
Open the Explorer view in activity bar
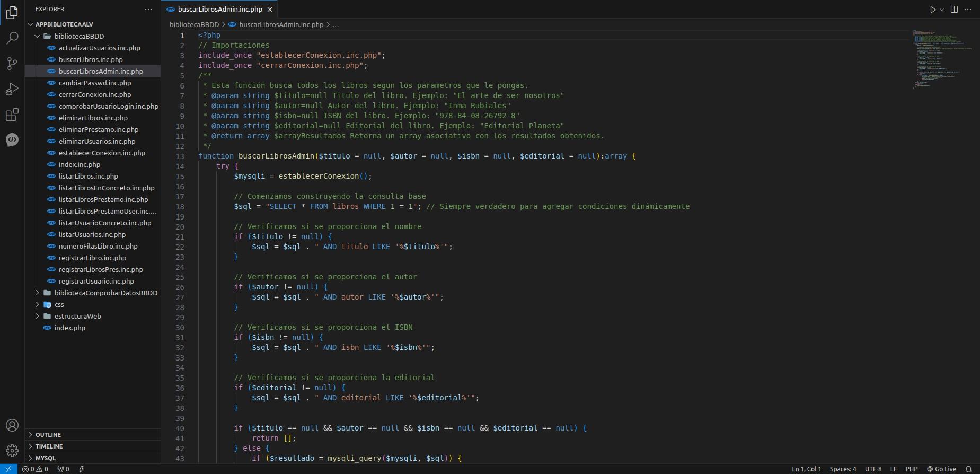[x=12, y=13]
